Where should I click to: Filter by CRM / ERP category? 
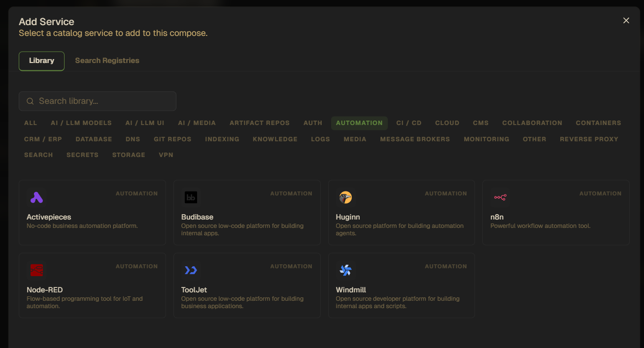pos(43,139)
